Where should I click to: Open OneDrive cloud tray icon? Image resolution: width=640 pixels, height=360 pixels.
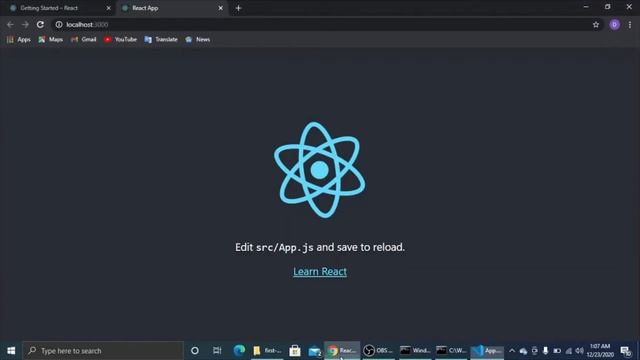523,351
